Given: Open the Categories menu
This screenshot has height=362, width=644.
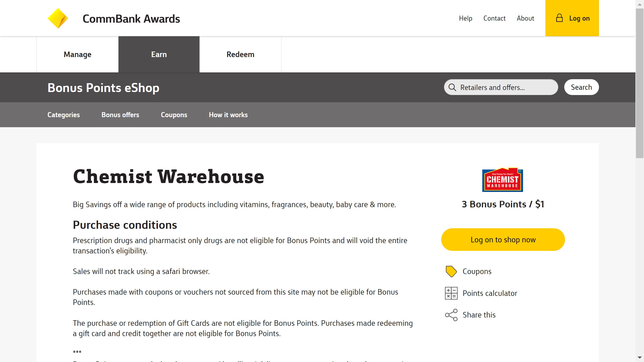Looking at the screenshot, I should 64,115.
